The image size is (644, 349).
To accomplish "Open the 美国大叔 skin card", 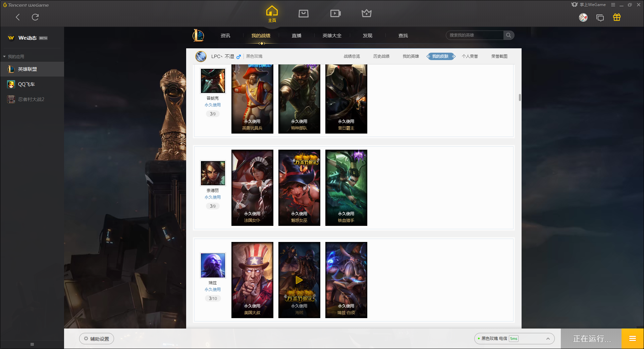I will [x=252, y=280].
